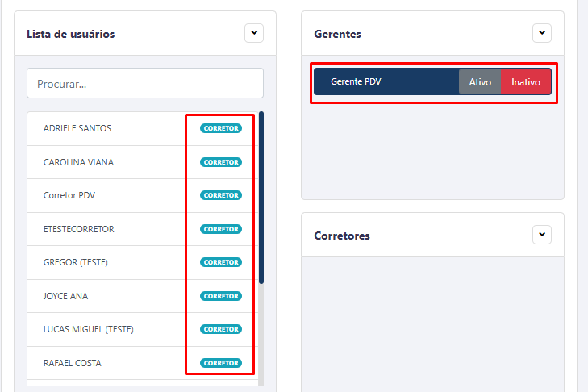Viewport: 588px width, 392px height.
Task: Click the Gerente PDV name label
Action: (x=356, y=82)
